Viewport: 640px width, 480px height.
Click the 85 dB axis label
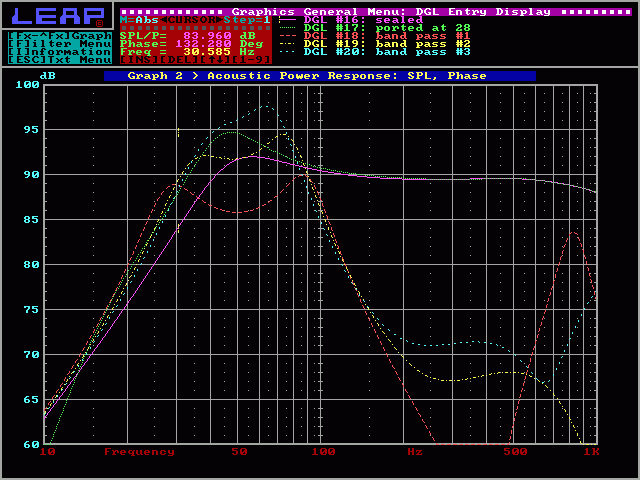coord(32,220)
